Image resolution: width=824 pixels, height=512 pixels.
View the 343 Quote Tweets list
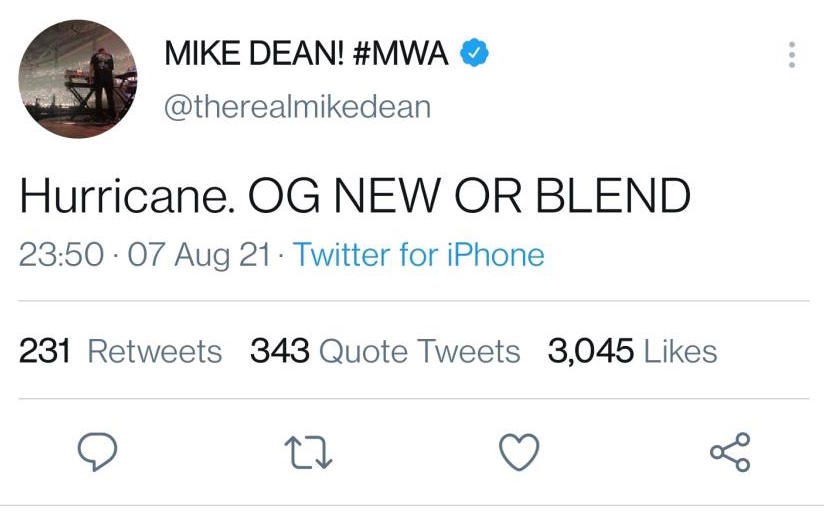point(385,351)
